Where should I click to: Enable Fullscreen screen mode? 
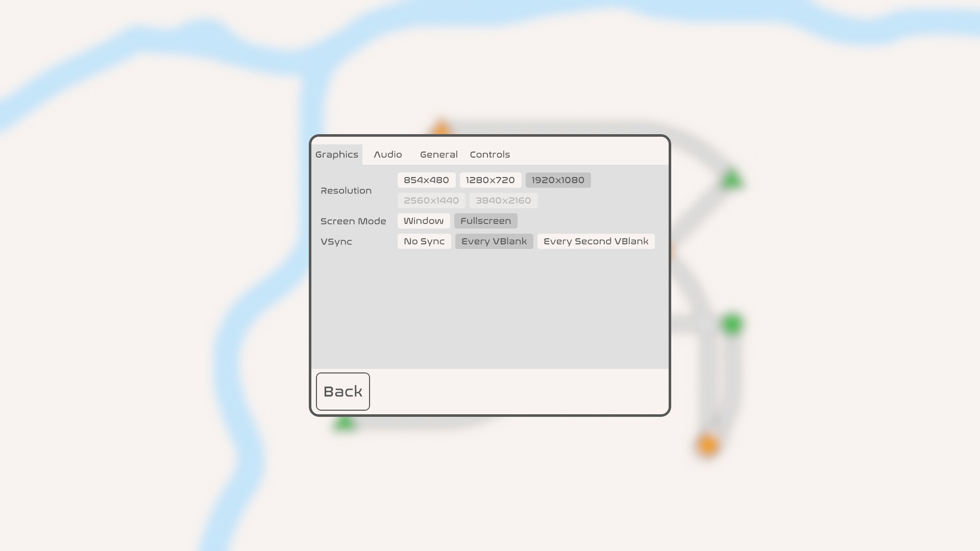pos(485,221)
